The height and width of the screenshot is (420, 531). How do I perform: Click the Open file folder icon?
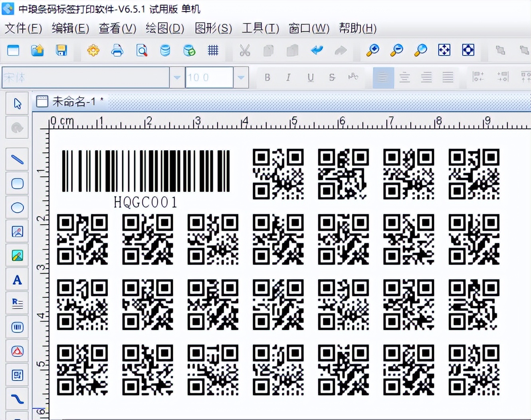click(x=37, y=50)
